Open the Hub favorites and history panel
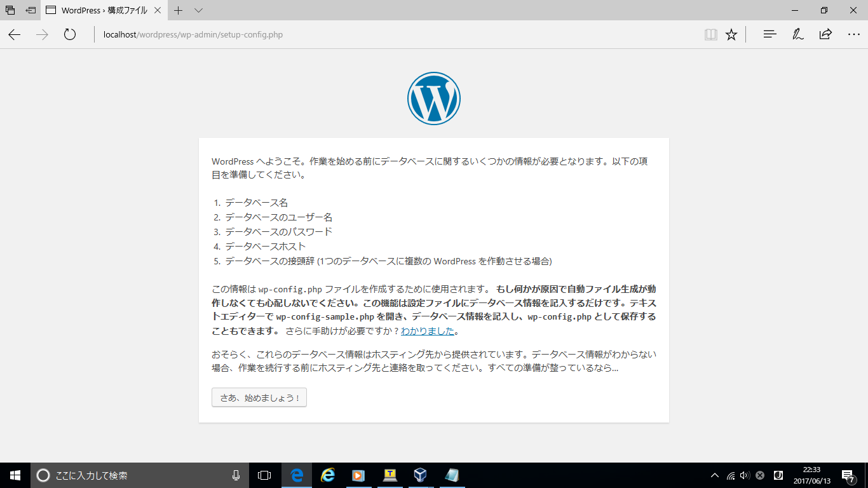868x488 pixels. 770,35
